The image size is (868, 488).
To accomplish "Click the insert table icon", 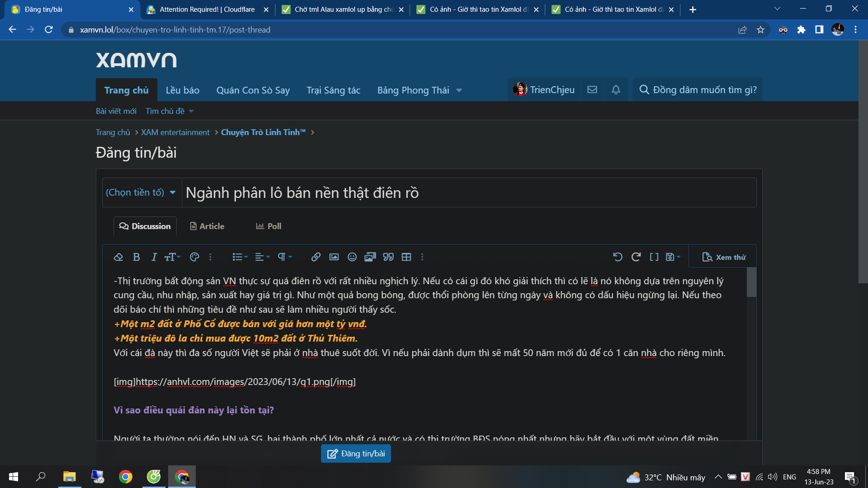I will [x=406, y=257].
